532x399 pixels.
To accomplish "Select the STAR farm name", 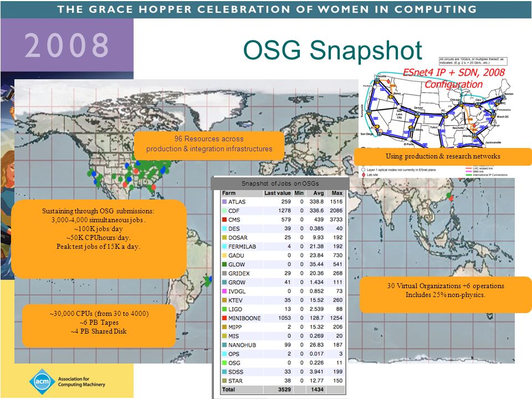I will coord(235,381).
